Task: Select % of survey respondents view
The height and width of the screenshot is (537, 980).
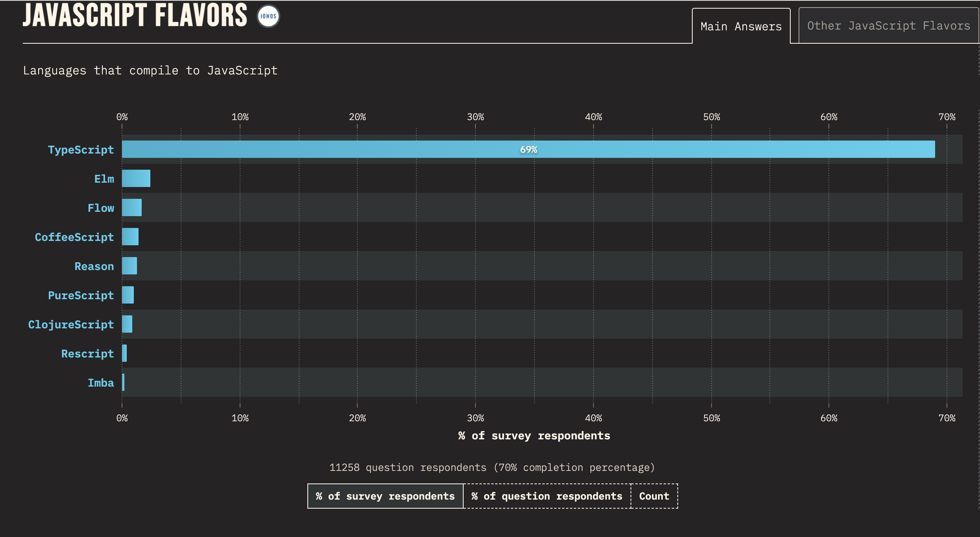Action: (x=385, y=496)
